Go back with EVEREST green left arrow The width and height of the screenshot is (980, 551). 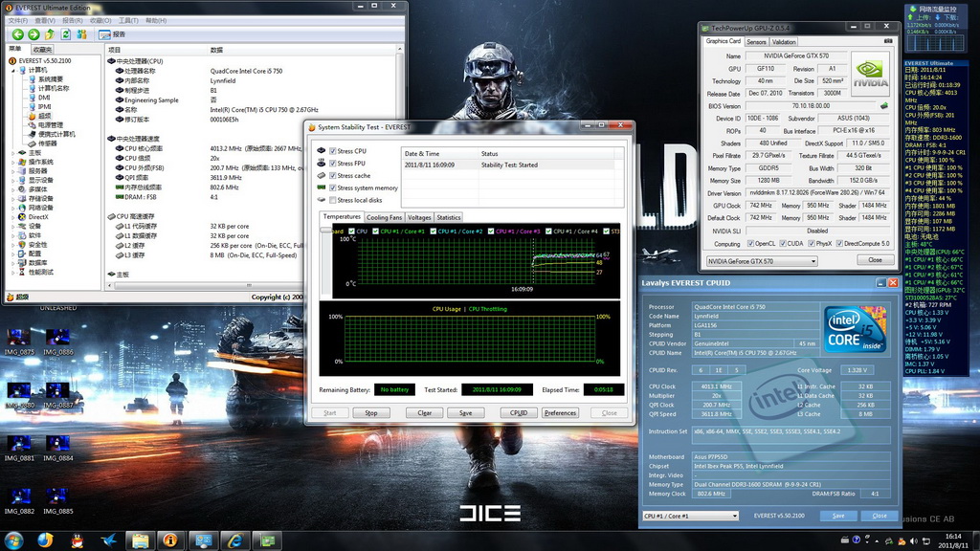point(18,34)
